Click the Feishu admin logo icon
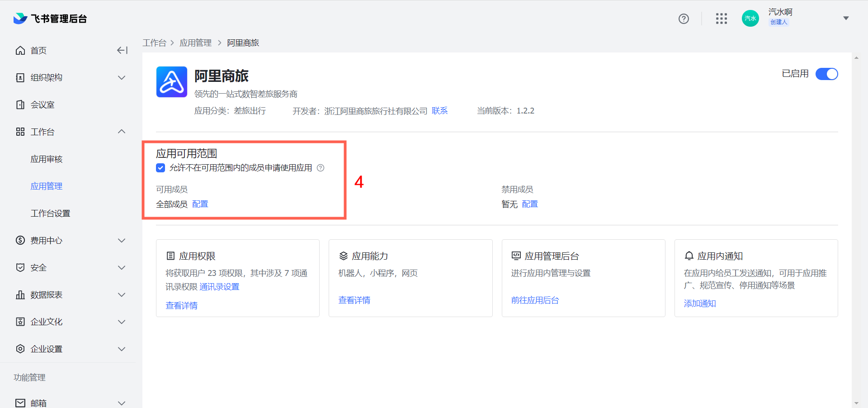Image resolution: width=868 pixels, height=408 pixels. [20, 19]
